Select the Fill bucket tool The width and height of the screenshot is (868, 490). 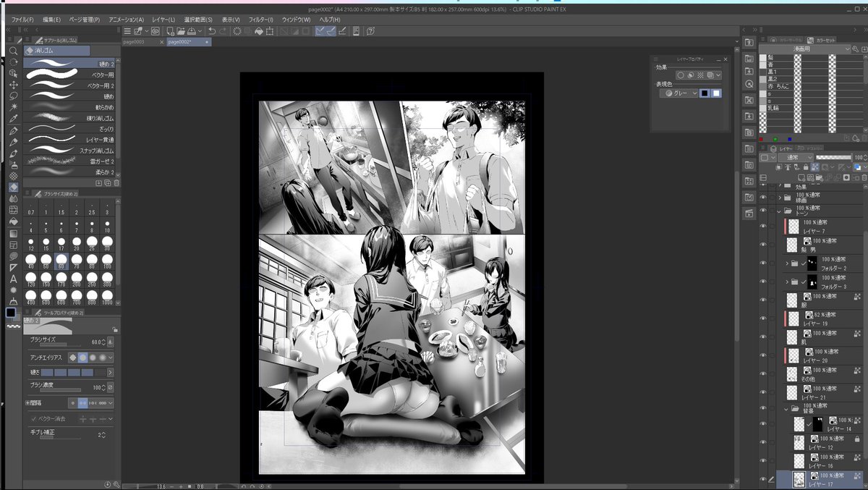pyautogui.click(x=13, y=221)
